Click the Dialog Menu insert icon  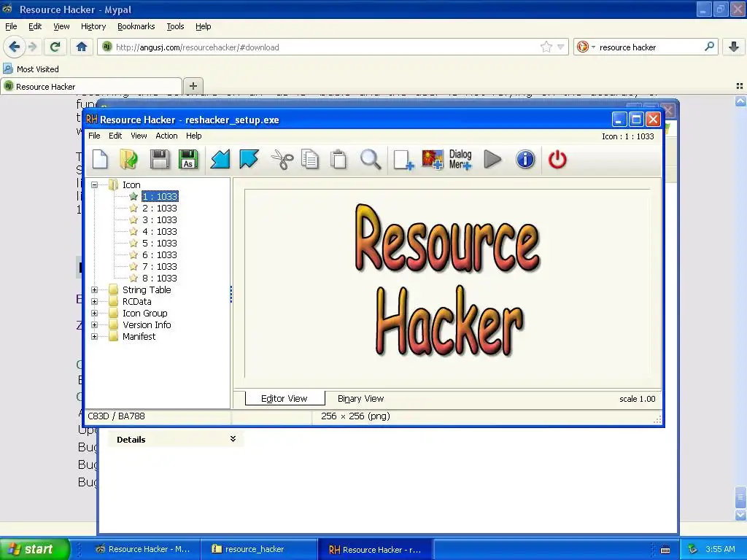(x=460, y=160)
